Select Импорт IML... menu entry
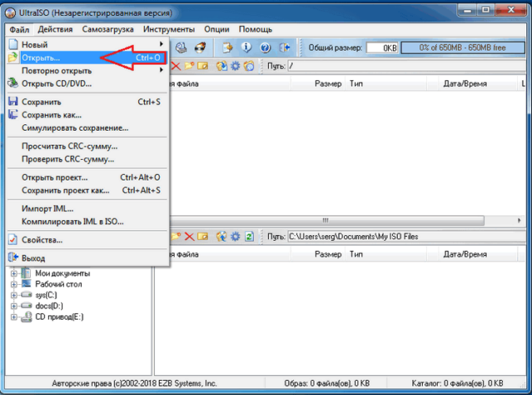The image size is (532, 395). pos(87,209)
